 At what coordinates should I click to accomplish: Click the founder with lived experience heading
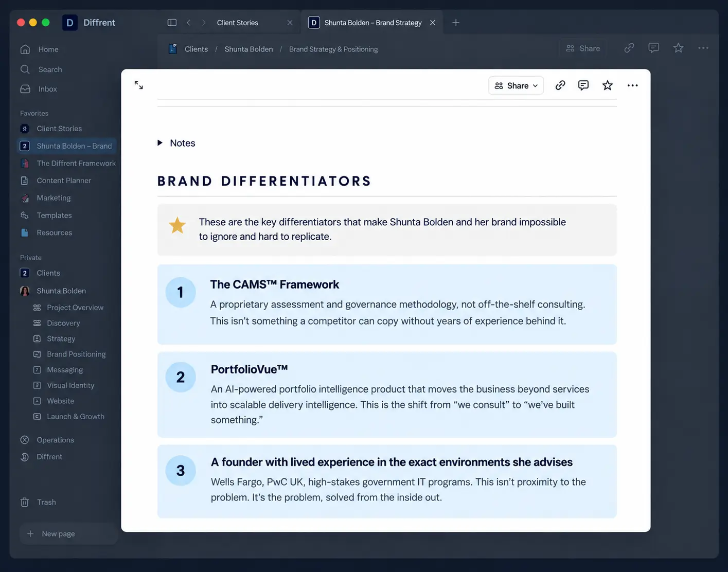point(392,462)
